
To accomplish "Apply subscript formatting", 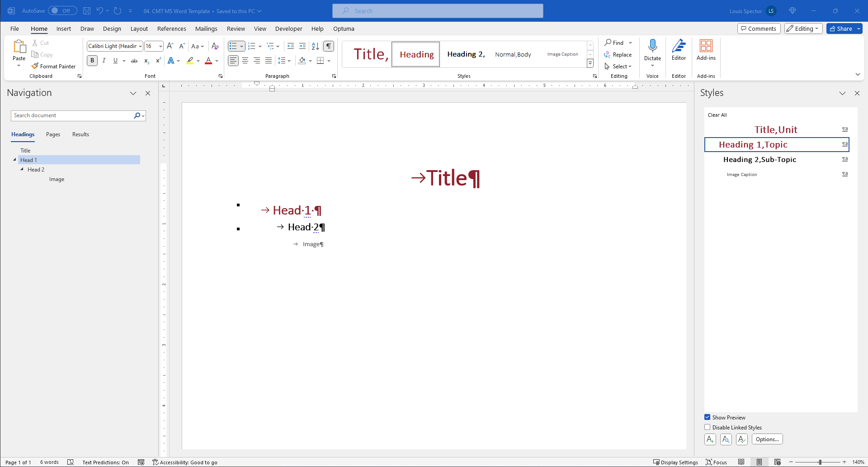I will [x=146, y=60].
